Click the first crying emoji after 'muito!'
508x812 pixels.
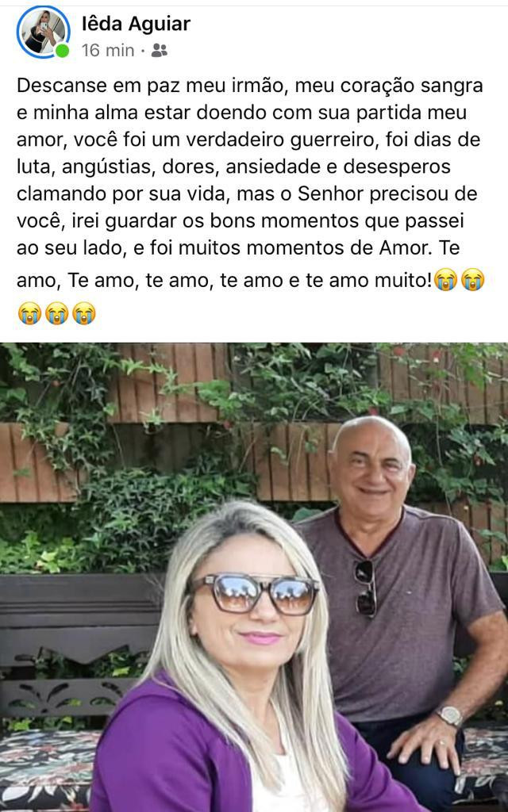[446, 280]
